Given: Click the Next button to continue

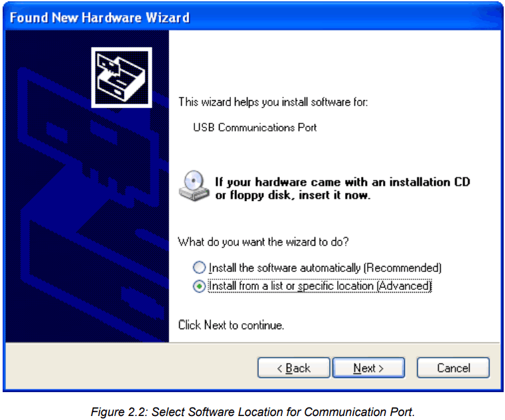Looking at the screenshot, I should 368,368.
